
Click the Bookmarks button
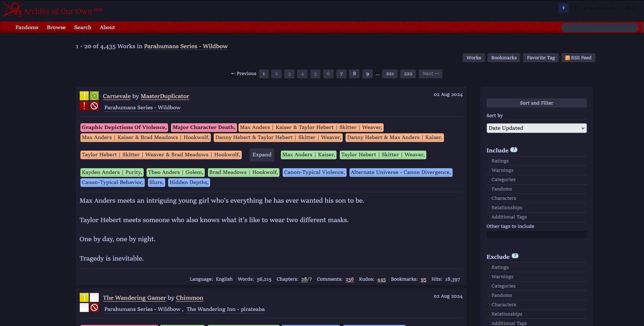coord(504,58)
